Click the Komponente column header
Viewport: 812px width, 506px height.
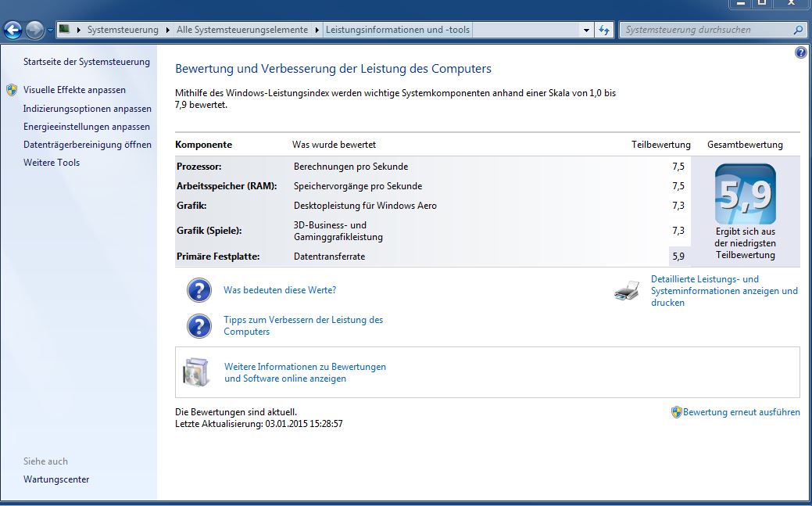coord(203,145)
